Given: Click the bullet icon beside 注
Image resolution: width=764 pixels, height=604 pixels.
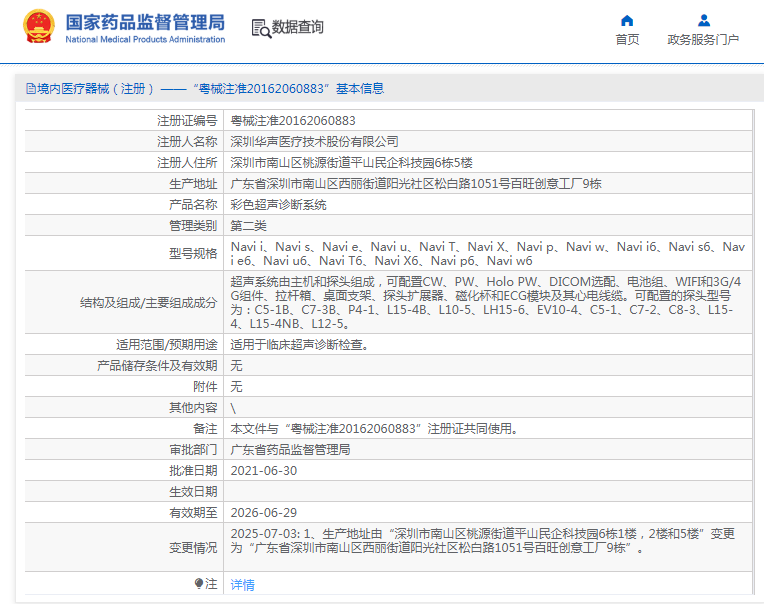Looking at the screenshot, I should click(x=198, y=584).
